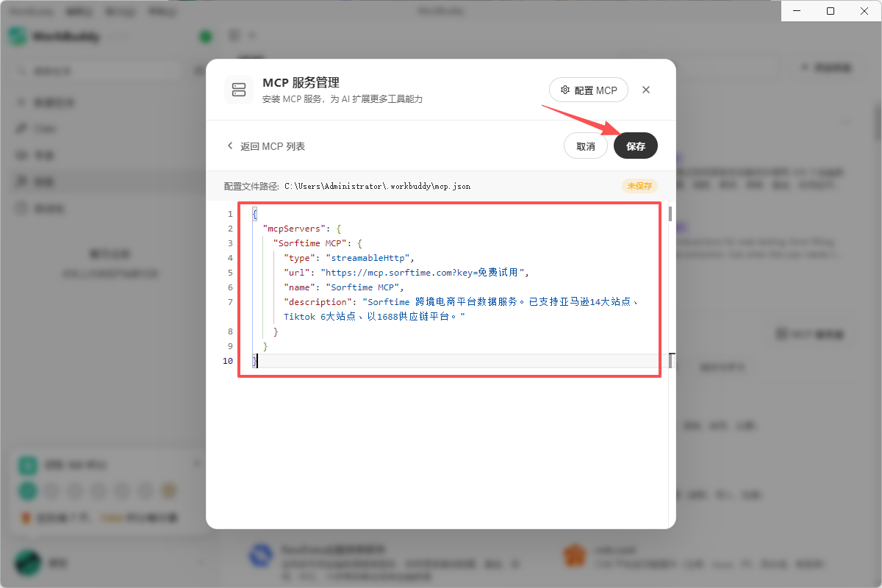Click the closing brace on line 10
Screen dimensions: 882x588
click(x=254, y=361)
